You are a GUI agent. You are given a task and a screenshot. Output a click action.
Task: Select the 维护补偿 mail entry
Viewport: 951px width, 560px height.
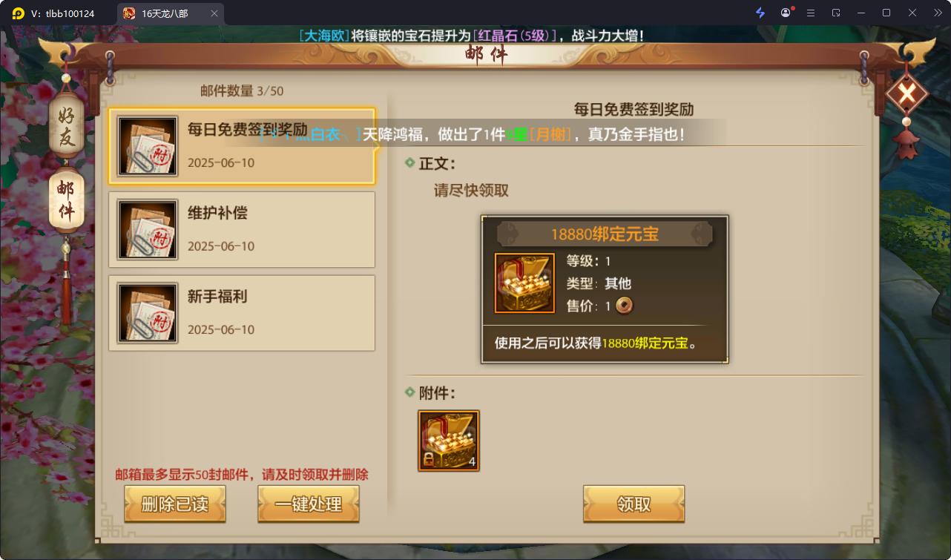(242, 229)
